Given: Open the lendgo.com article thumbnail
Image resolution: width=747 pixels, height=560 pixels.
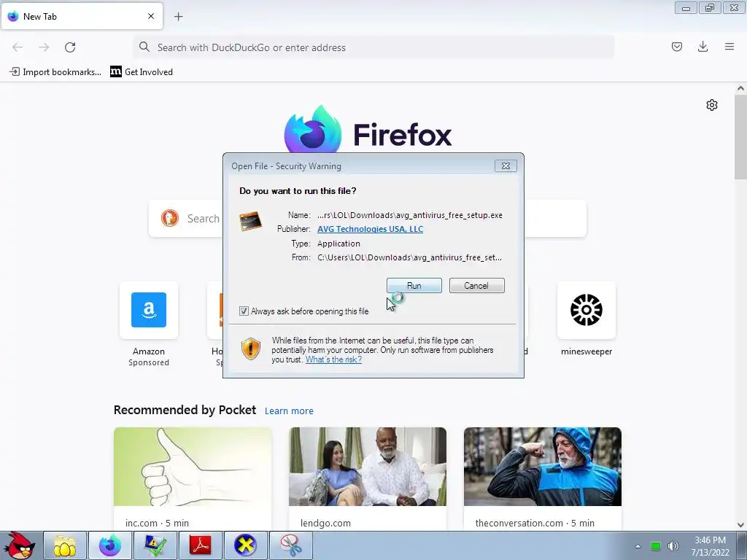Looking at the screenshot, I should (x=368, y=467).
